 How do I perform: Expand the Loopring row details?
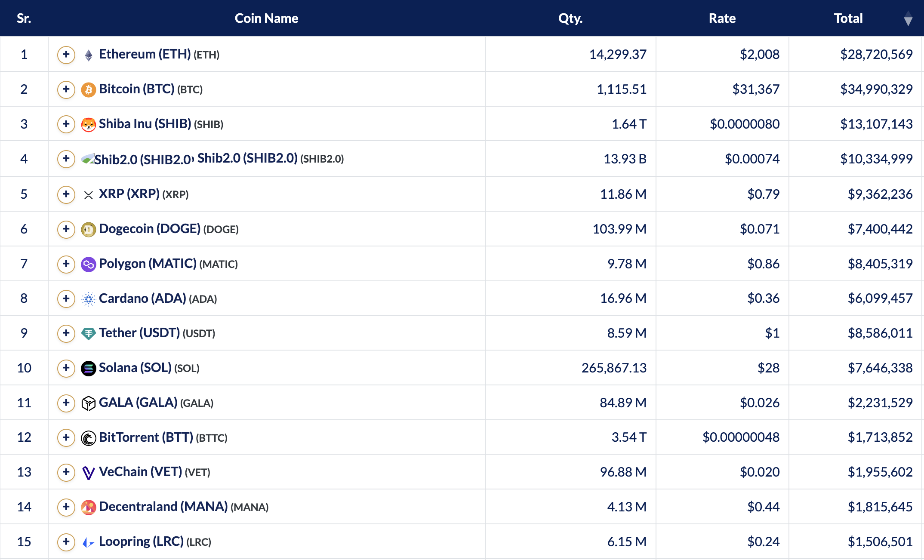(66, 542)
